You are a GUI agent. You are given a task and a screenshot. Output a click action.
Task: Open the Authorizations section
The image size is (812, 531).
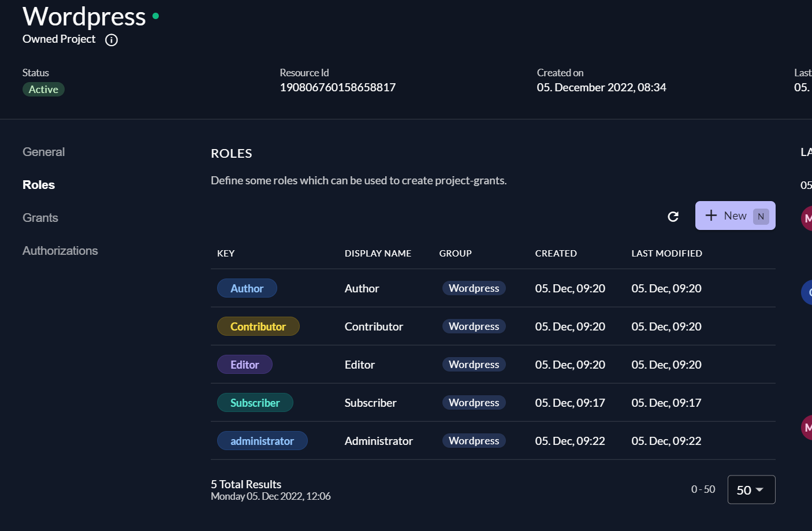point(60,251)
